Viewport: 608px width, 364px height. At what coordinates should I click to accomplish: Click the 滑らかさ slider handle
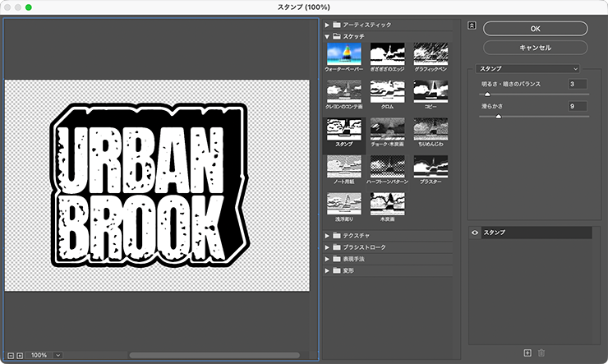pos(498,117)
